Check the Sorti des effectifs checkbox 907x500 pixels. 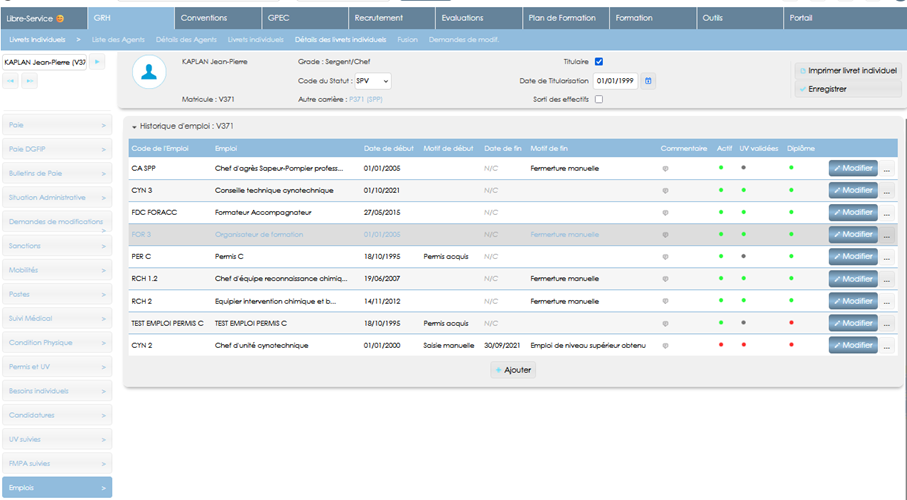(599, 99)
